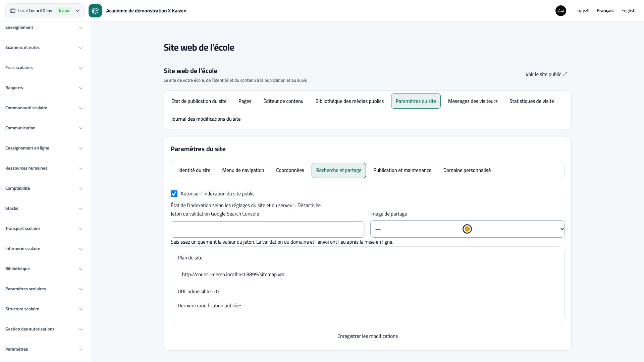Expand the Stocks sidebar section
Screen dimensions: 644x362
(x=44, y=208)
